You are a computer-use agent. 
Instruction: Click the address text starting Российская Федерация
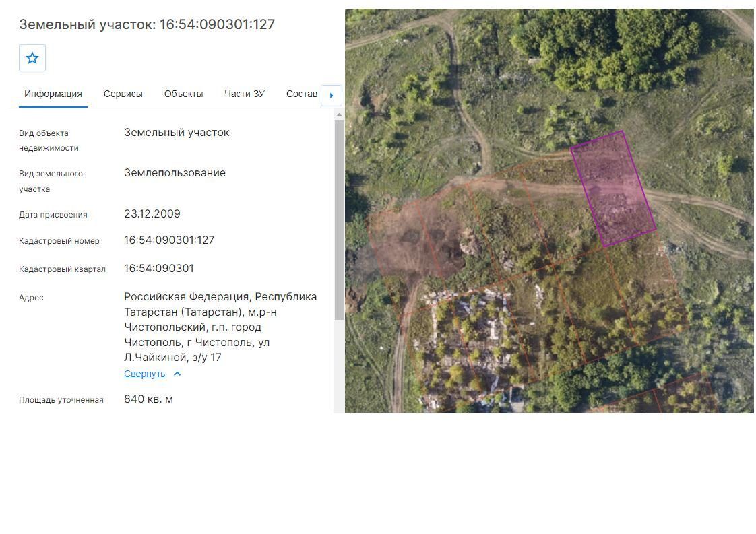[x=220, y=327]
